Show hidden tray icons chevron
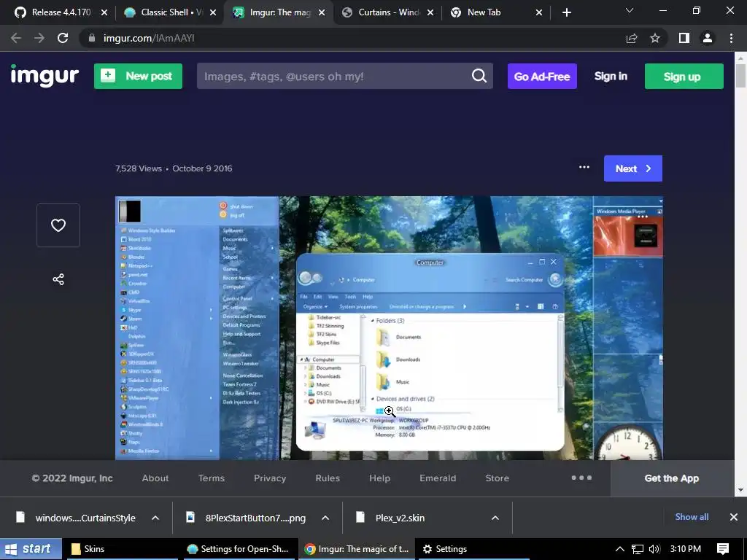 click(x=620, y=549)
